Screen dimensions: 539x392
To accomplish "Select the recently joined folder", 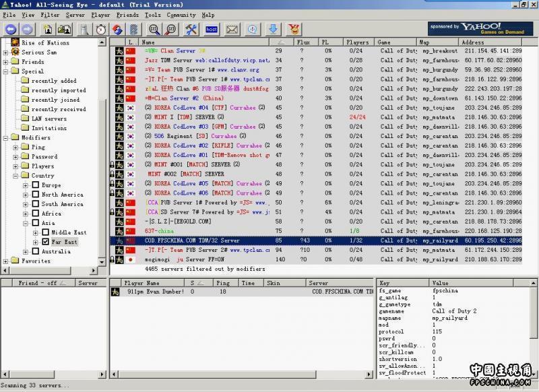I will [55, 100].
